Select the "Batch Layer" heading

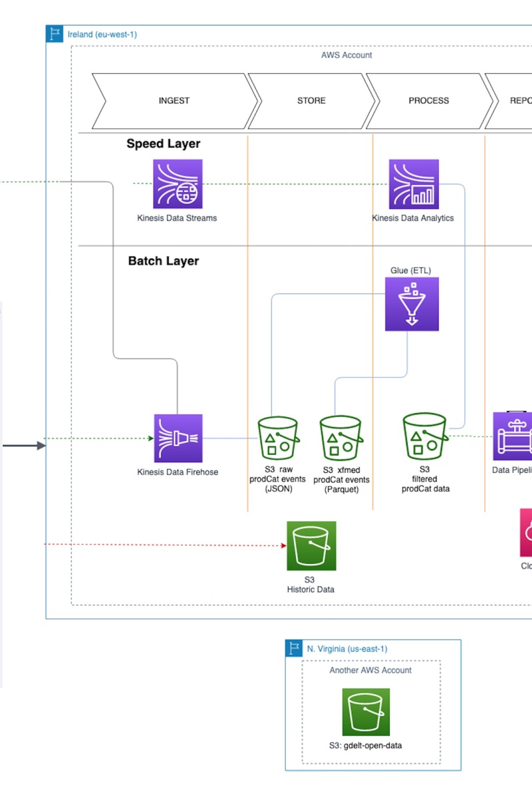164,261
